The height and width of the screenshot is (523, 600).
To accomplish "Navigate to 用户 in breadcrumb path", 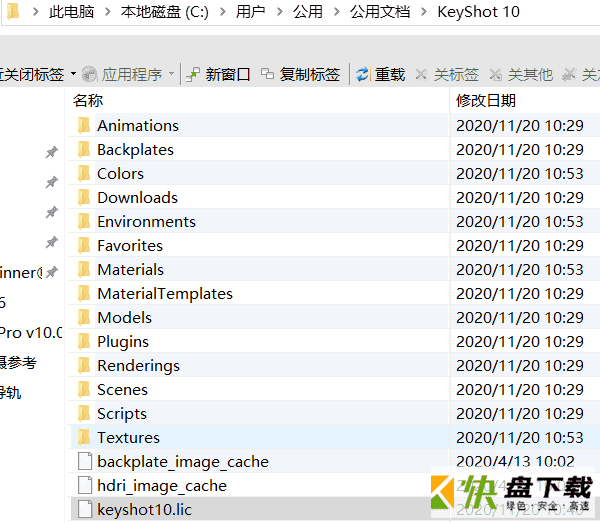I will point(251,12).
